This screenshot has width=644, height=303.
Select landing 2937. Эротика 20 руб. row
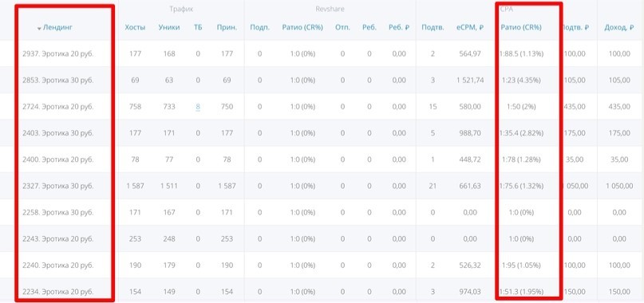[322, 53]
